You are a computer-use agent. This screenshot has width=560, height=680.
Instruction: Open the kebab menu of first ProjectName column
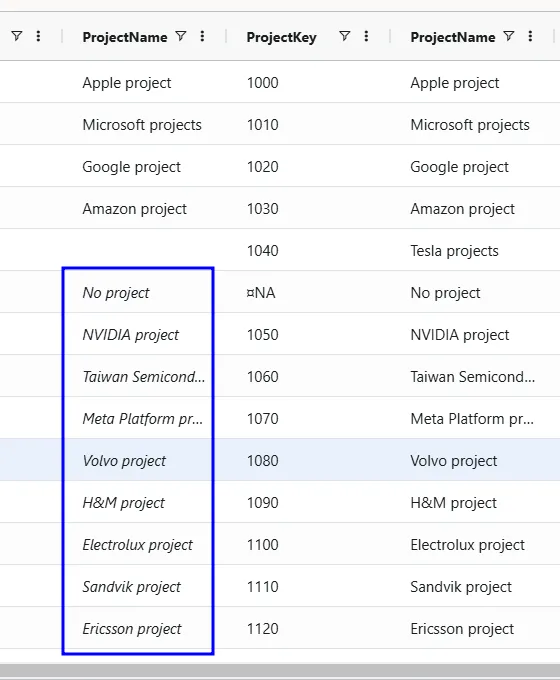coord(202,36)
